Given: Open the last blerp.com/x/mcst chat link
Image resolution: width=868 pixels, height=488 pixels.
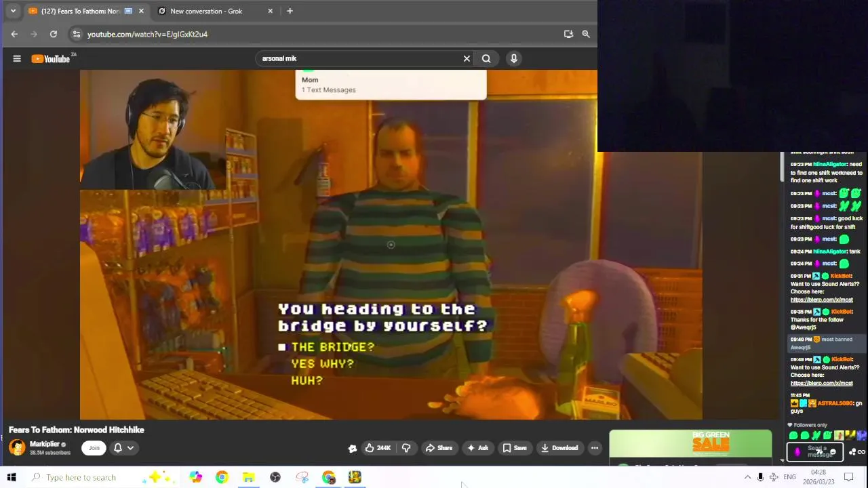Looking at the screenshot, I should point(821,383).
